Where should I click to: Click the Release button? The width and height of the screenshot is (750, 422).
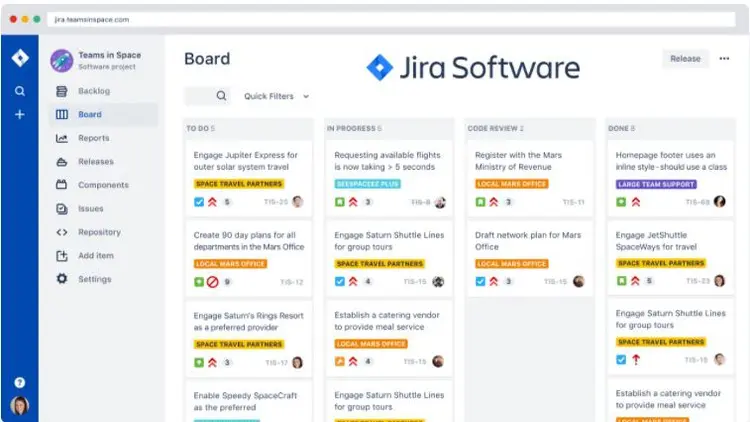click(685, 59)
